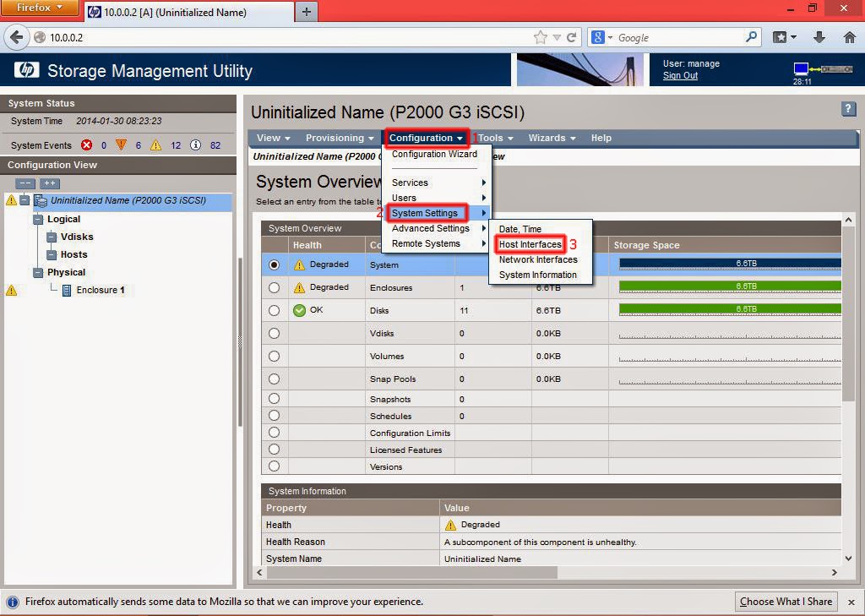Select the Volumes row radio button
Screen dimensions: 865x616
click(x=274, y=356)
